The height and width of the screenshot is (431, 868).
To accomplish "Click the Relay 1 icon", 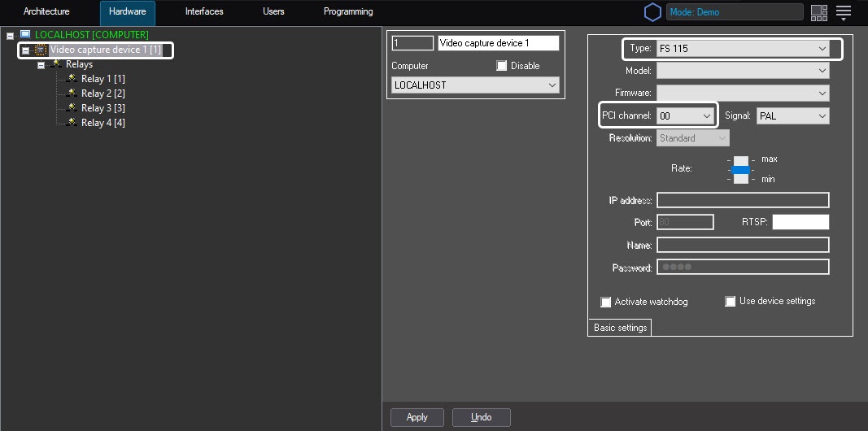I will pos(72,79).
